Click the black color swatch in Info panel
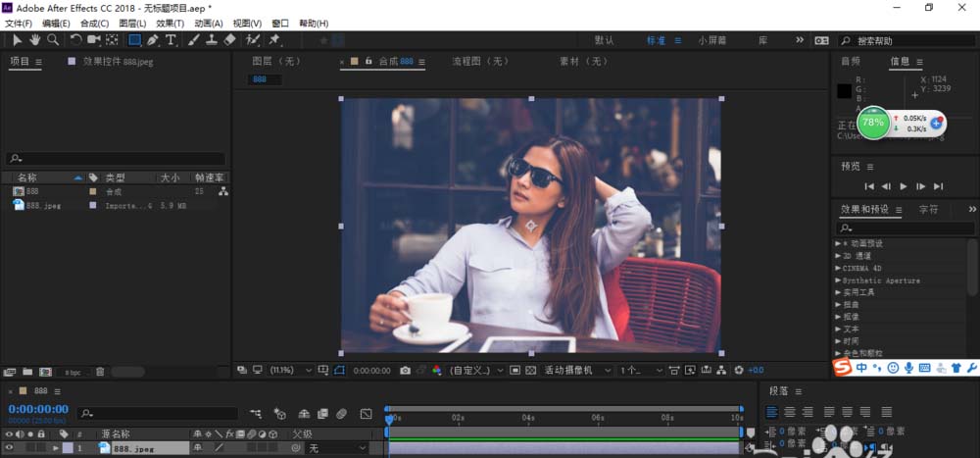The image size is (980, 458). tap(845, 91)
